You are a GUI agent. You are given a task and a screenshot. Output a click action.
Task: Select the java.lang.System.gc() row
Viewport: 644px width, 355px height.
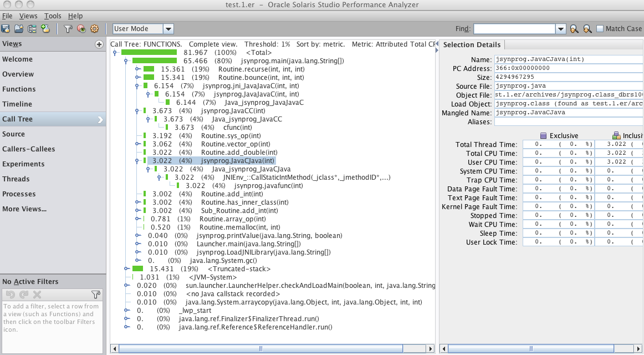pos(202,261)
